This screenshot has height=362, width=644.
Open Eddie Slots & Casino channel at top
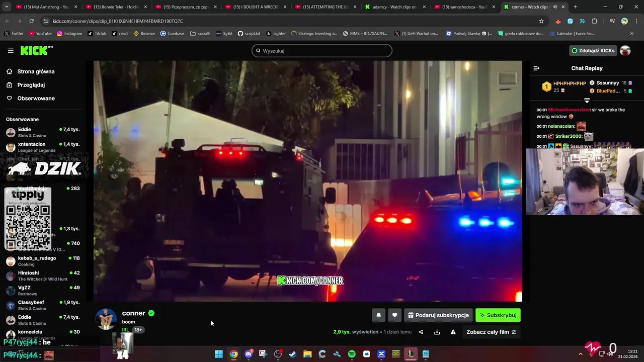coord(43,132)
